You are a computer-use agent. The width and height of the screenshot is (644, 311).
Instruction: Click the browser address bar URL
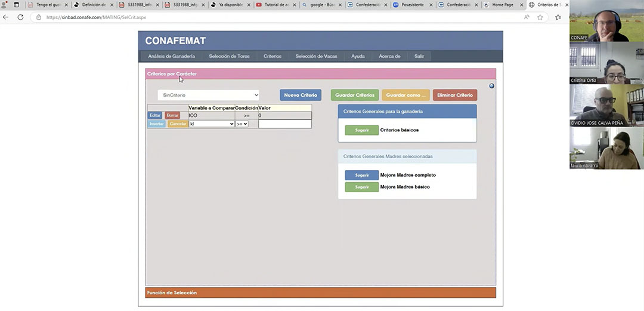tap(96, 17)
